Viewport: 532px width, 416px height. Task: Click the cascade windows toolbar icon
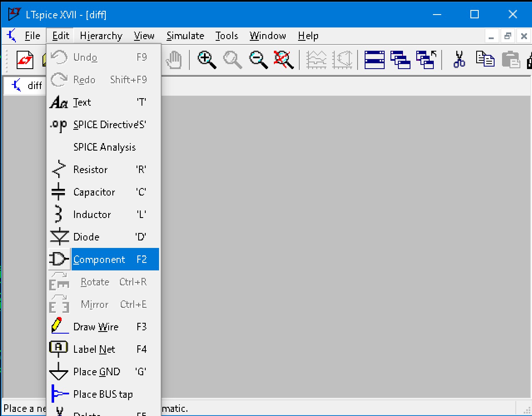[x=400, y=60]
